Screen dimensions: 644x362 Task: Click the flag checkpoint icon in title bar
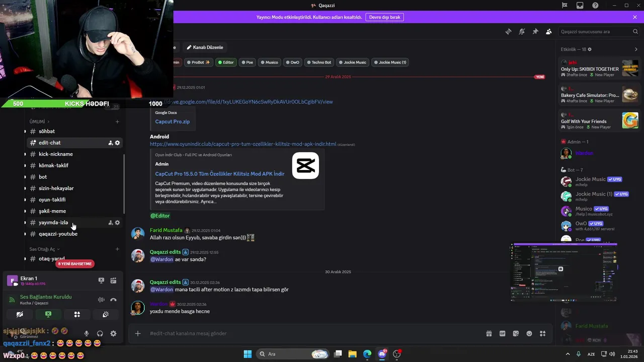click(565, 6)
